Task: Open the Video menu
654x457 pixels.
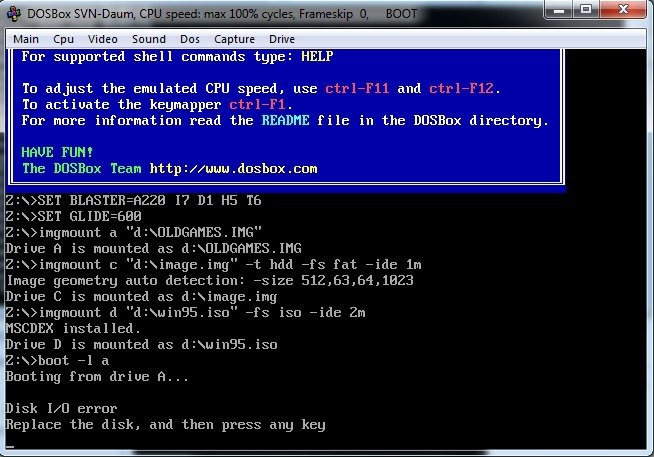Action: coord(103,39)
